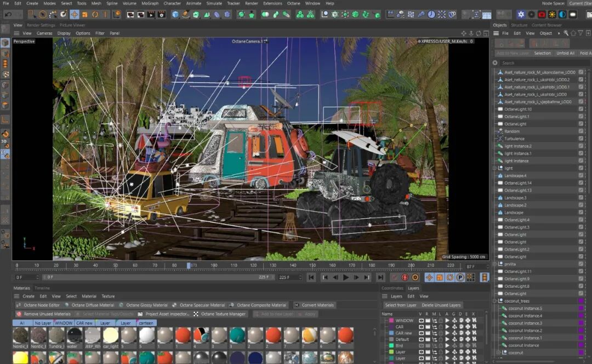Screen dimensions: 592x364
Task: Click the Autokeying icon
Action: [x=405, y=277]
